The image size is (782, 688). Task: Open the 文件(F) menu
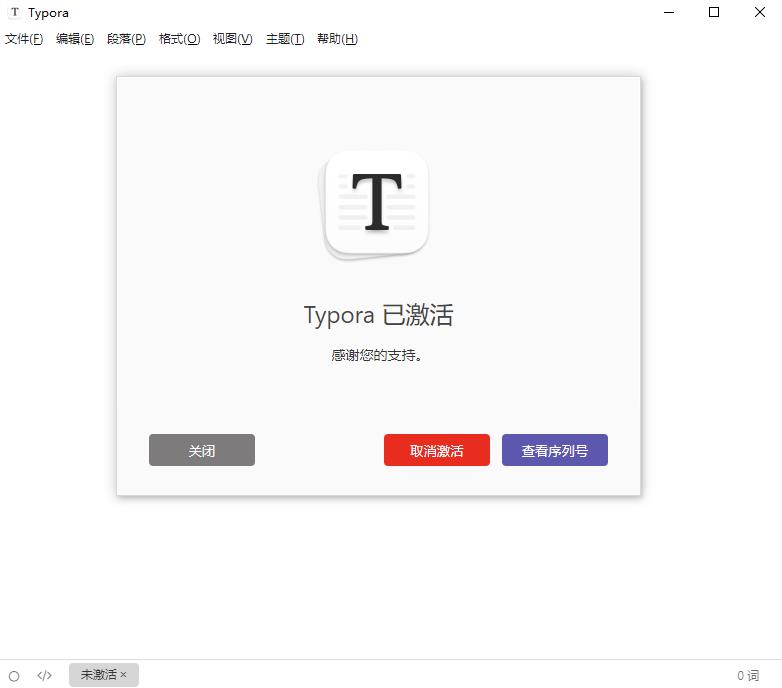(x=24, y=39)
